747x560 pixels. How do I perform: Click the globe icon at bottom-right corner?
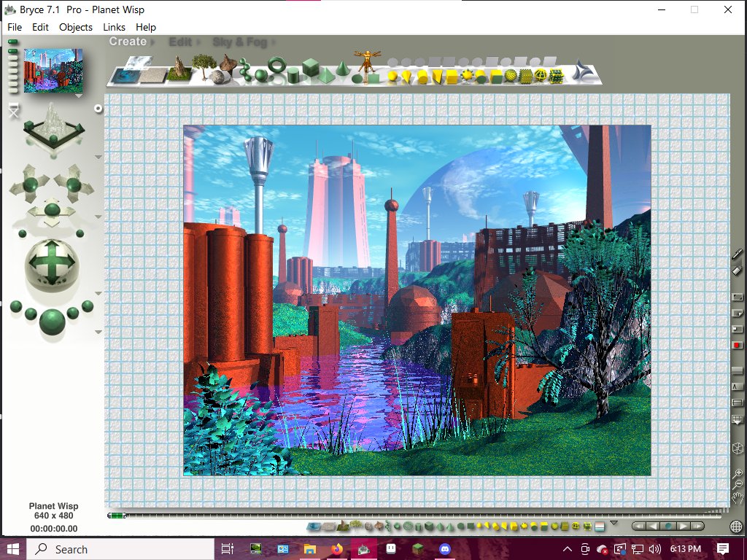(x=737, y=526)
